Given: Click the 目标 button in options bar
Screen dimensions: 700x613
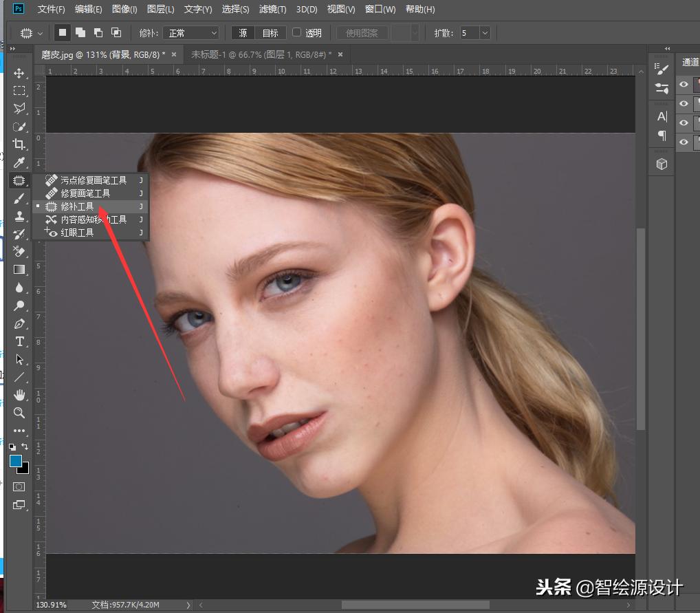Looking at the screenshot, I should click(x=270, y=33).
